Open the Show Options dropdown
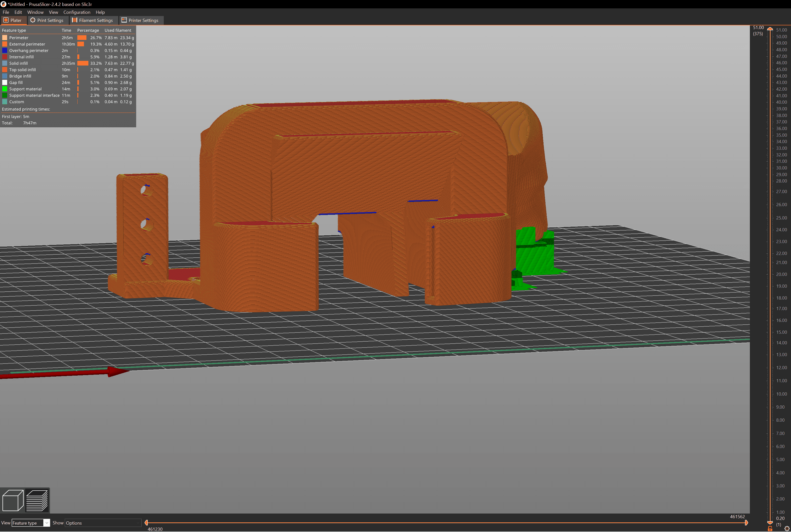The image size is (791, 532). coord(103,523)
